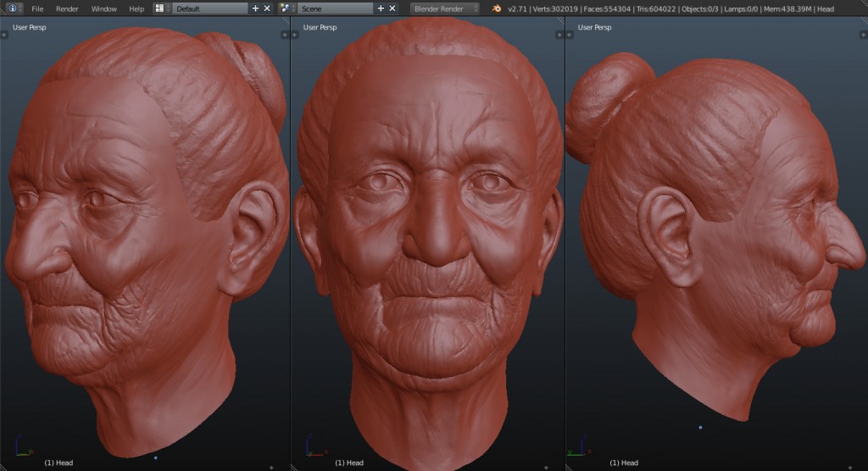Image resolution: width=868 pixels, height=471 pixels.
Task: Open the Help menu
Action: pyautogui.click(x=136, y=8)
